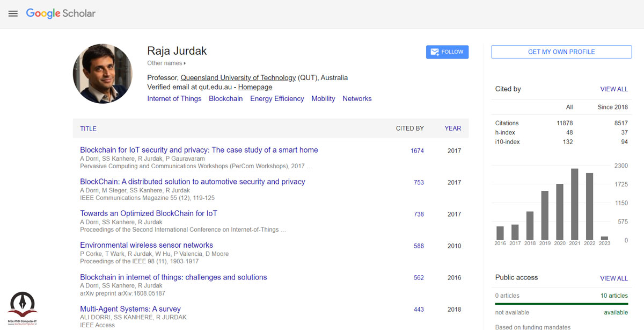Click the Cited By column header

click(x=410, y=128)
